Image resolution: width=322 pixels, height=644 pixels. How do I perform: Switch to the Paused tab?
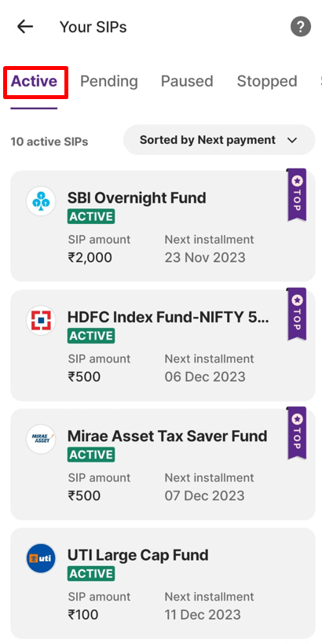coord(187,81)
